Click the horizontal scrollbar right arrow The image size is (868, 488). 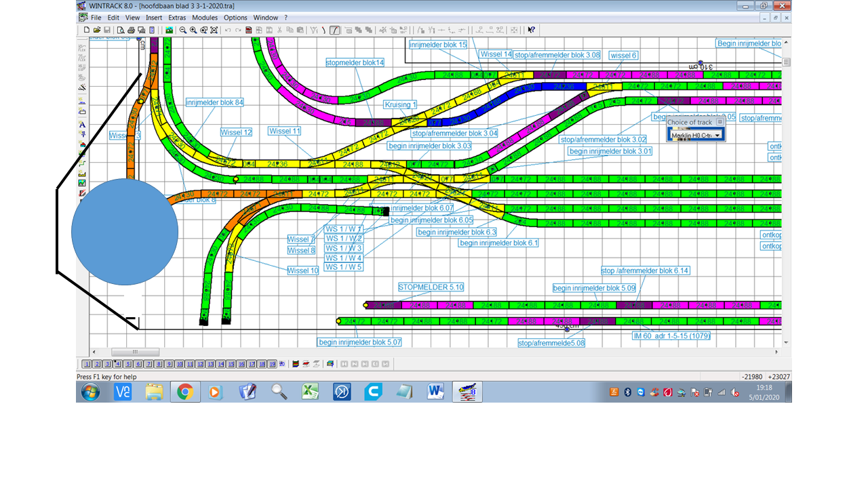pyautogui.click(x=778, y=352)
